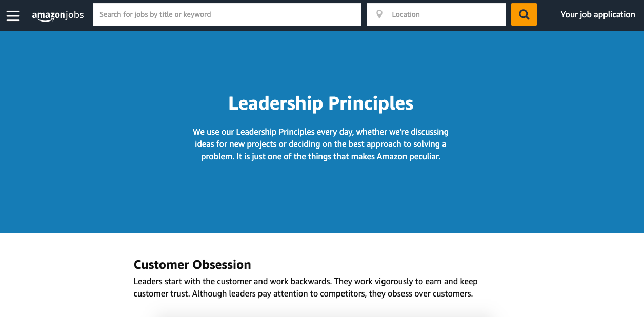Click the location pin icon

click(x=379, y=14)
